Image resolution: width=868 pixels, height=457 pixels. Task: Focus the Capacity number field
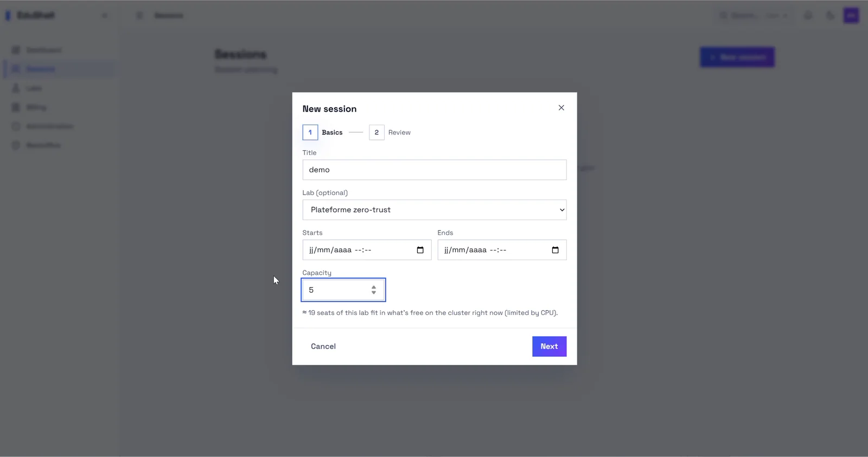(343, 290)
